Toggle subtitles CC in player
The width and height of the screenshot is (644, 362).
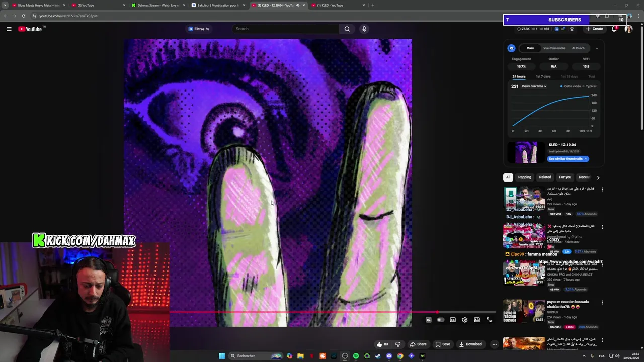coord(453,320)
